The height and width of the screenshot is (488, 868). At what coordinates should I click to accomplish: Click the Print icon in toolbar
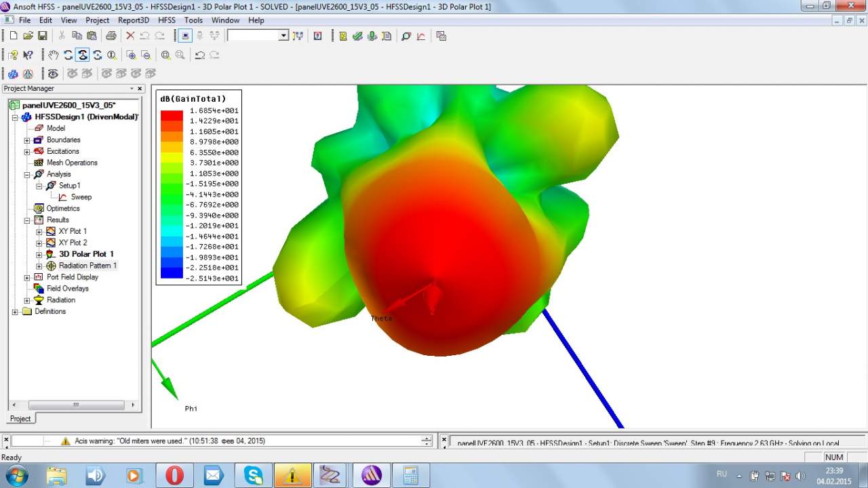coord(111,36)
